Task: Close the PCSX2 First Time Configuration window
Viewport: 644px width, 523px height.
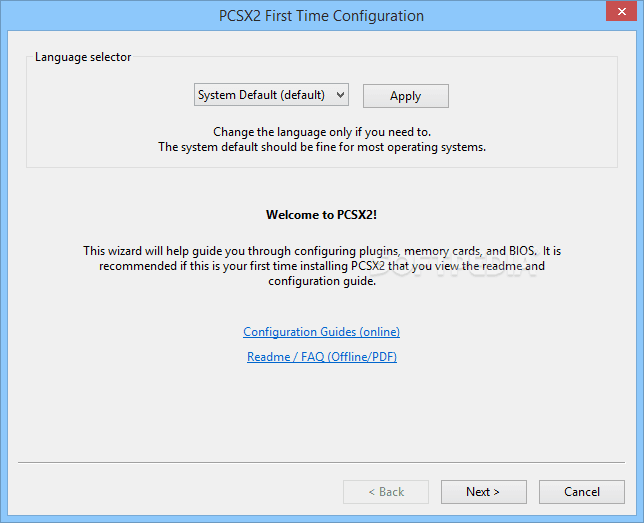Action: [x=621, y=12]
